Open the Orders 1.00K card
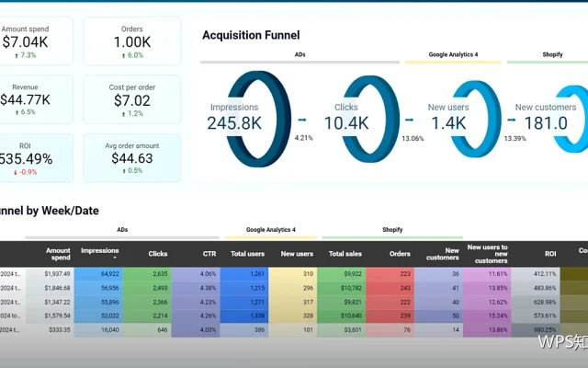The width and height of the screenshot is (588, 368). (132, 40)
